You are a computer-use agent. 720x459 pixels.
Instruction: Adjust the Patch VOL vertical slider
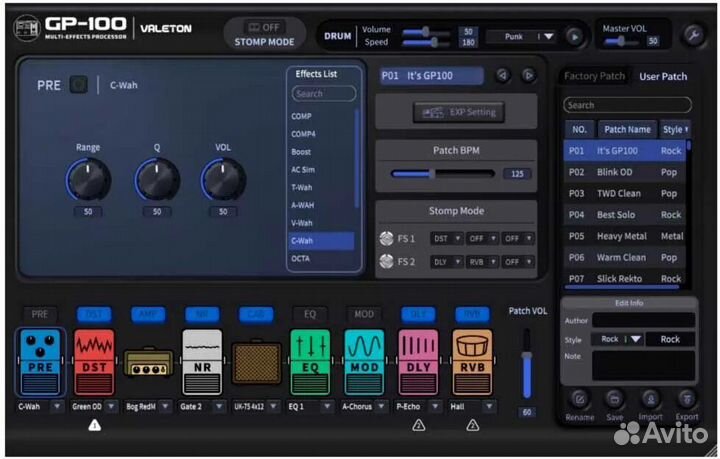(527, 364)
